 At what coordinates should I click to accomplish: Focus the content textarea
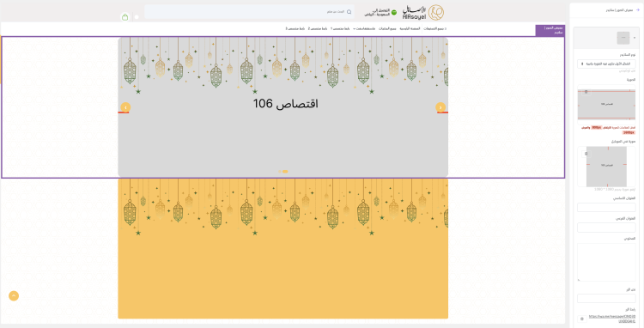pyautogui.click(x=606, y=262)
